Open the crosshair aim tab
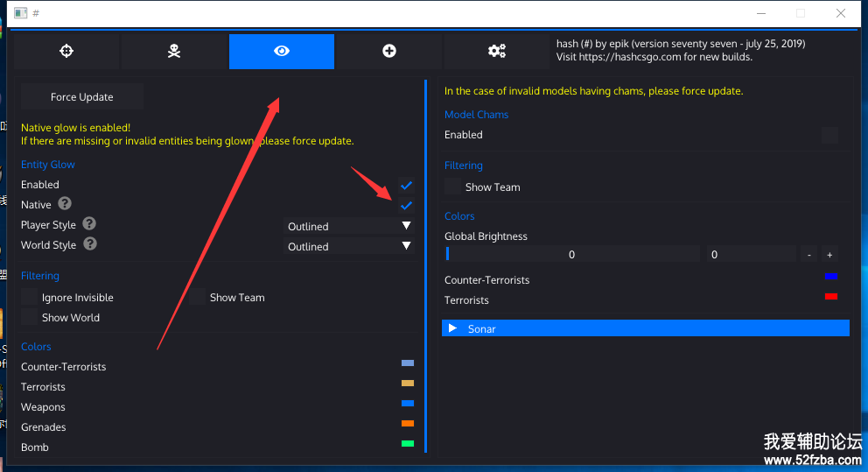Image resolution: width=868 pixels, height=472 pixels. [x=66, y=52]
